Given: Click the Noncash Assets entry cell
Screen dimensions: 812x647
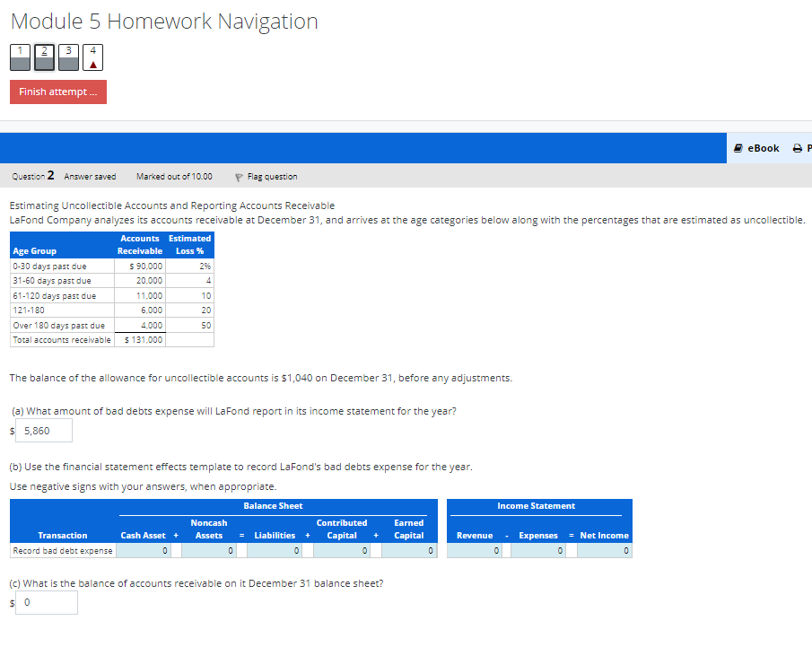Looking at the screenshot, I should 207,550.
